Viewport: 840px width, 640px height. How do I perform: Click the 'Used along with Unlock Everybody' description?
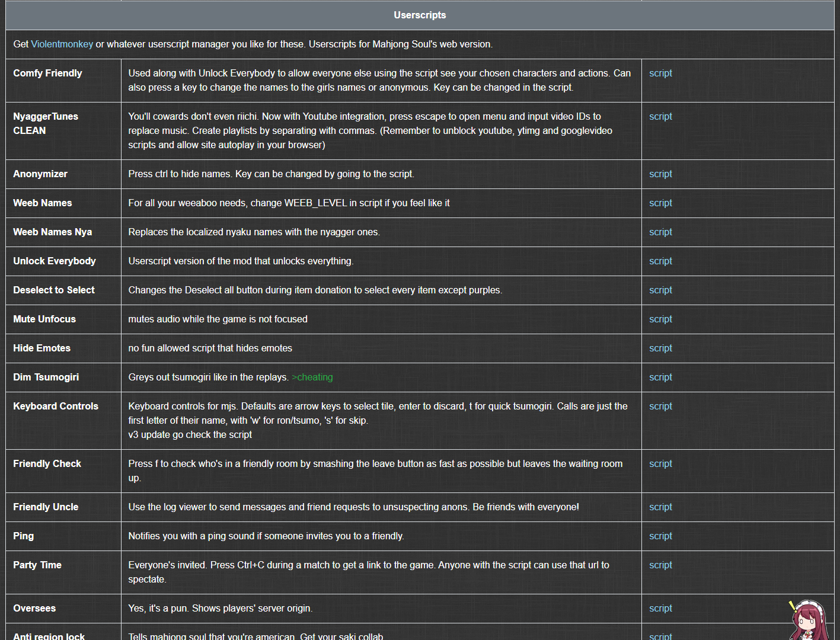pyautogui.click(x=379, y=80)
